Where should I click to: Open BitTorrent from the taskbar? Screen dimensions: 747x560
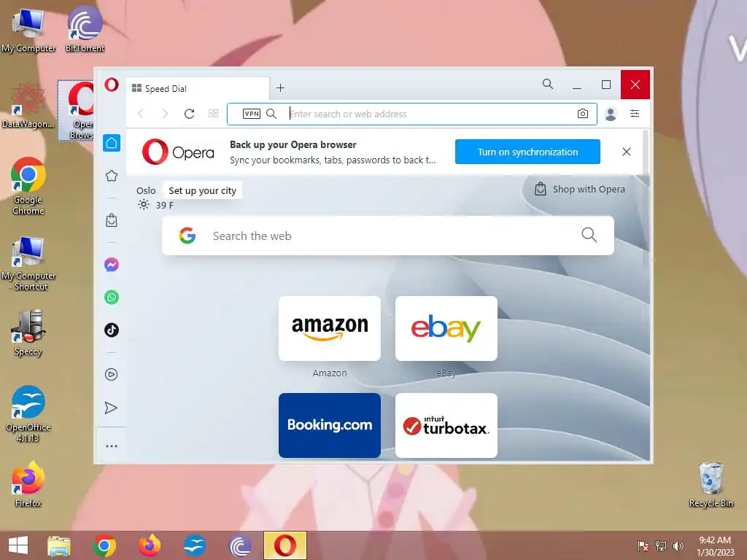tap(240, 545)
